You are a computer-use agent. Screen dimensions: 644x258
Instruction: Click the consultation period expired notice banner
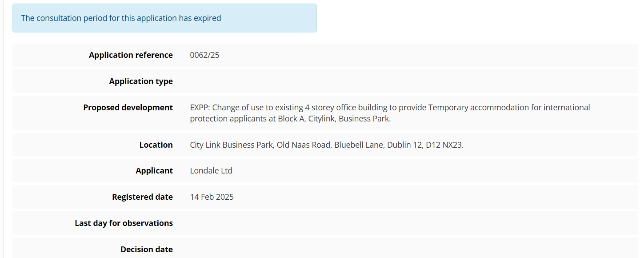click(164, 18)
